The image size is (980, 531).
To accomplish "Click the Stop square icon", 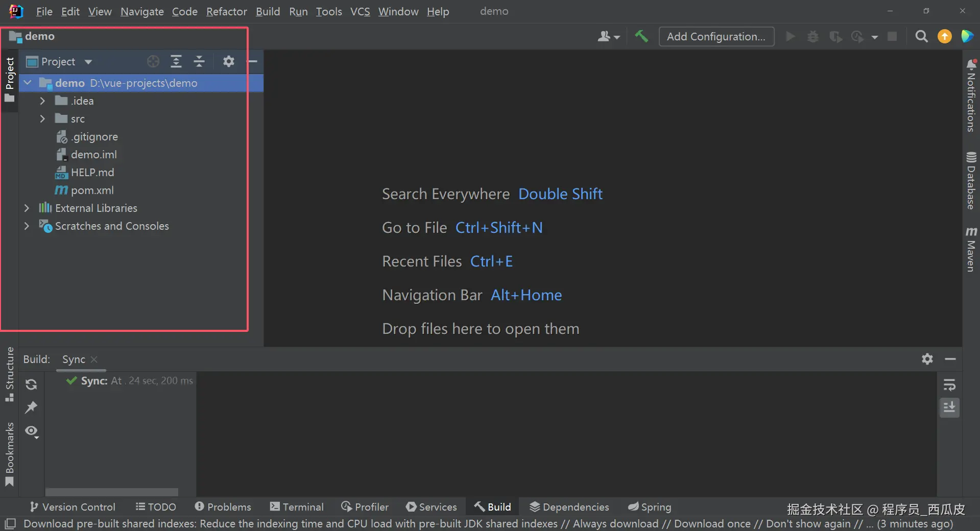I will pos(892,36).
